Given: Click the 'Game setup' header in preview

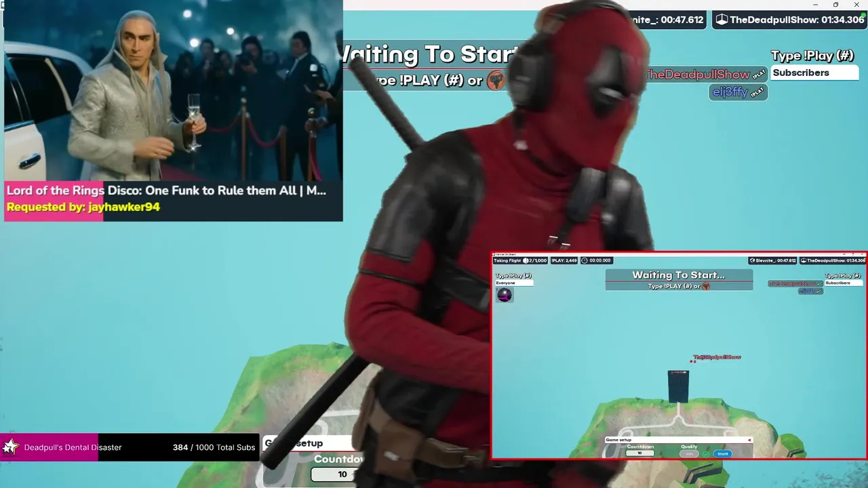Looking at the screenshot, I should coord(678,440).
